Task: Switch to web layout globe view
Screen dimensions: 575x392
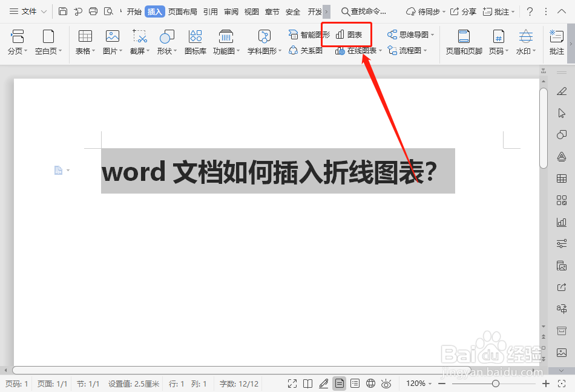Action: tap(371, 384)
